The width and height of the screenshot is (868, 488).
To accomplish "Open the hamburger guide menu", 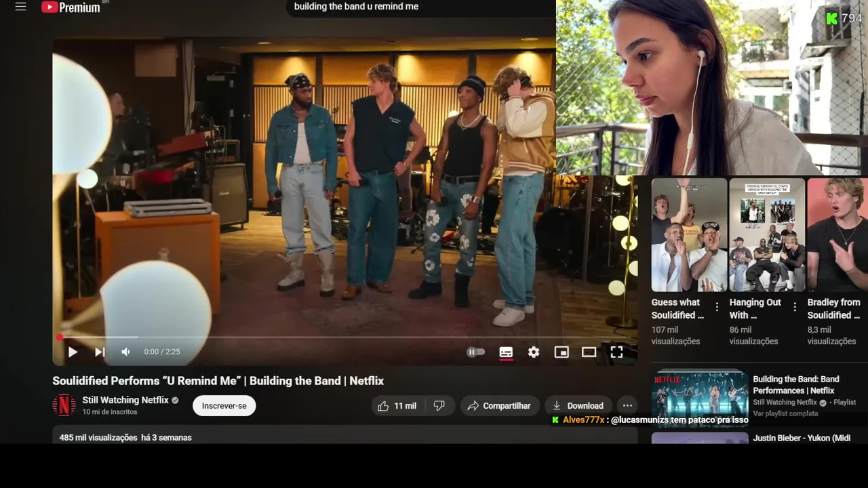I will [20, 7].
